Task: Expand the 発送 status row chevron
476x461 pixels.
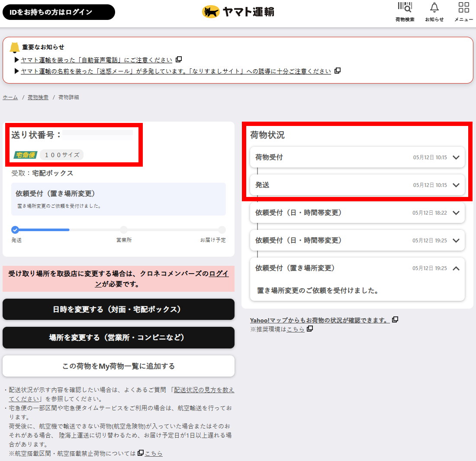Action: coord(456,185)
